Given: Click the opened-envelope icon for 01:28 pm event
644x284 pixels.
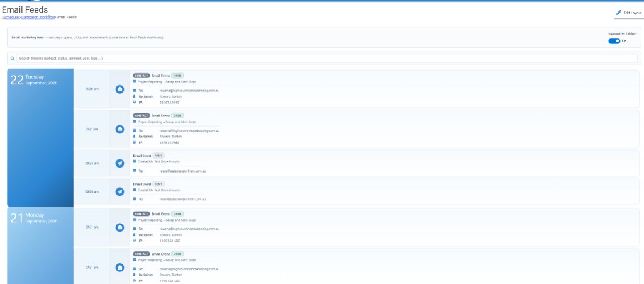Looking at the screenshot, I should [119, 89].
